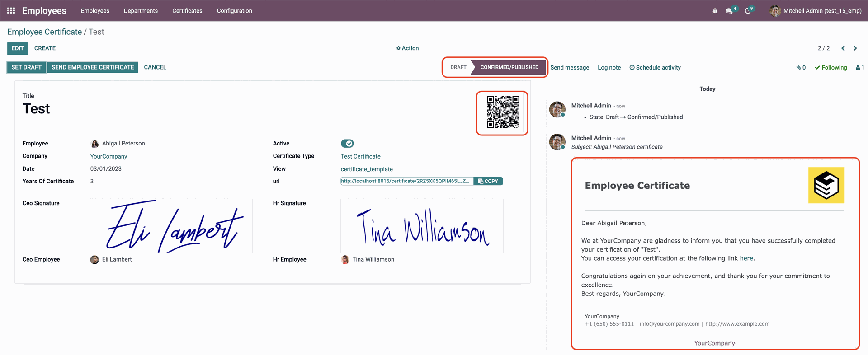This screenshot has height=355, width=868.
Task: Click the 'here' link in email
Action: pyautogui.click(x=746, y=258)
